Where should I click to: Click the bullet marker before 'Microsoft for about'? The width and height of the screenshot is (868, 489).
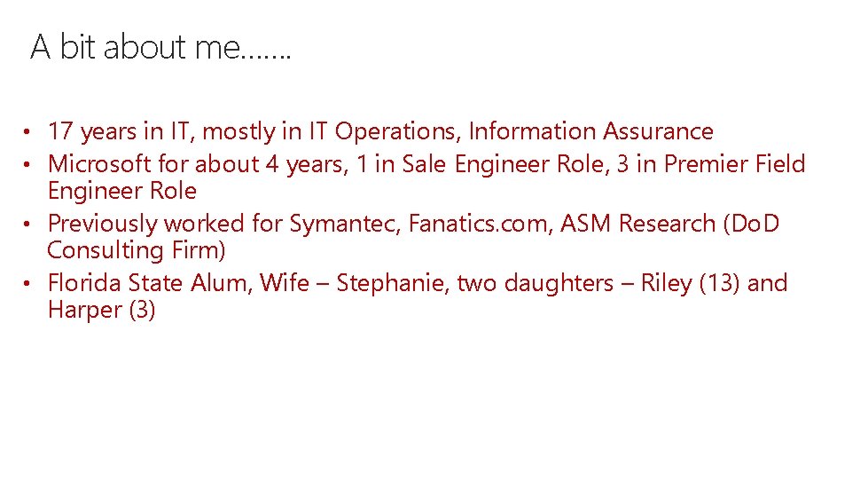point(27,164)
